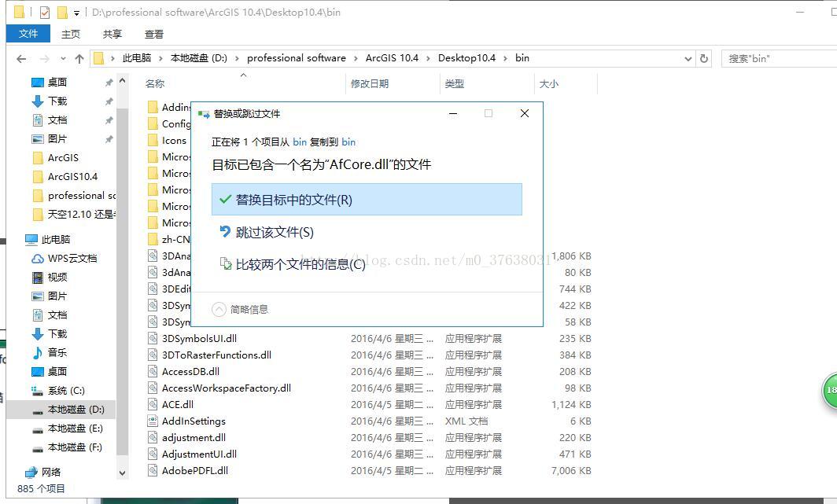Click ArcGIS 10.4 breadcrumb

tap(392, 58)
